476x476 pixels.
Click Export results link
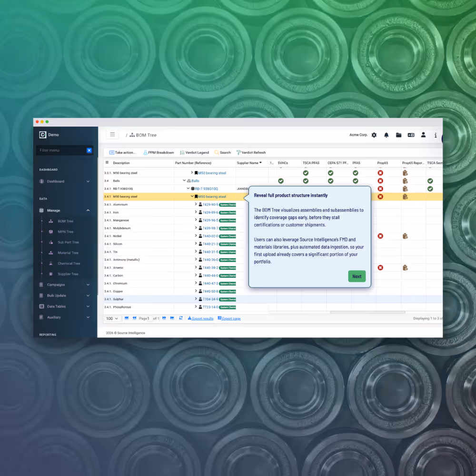pos(200,318)
